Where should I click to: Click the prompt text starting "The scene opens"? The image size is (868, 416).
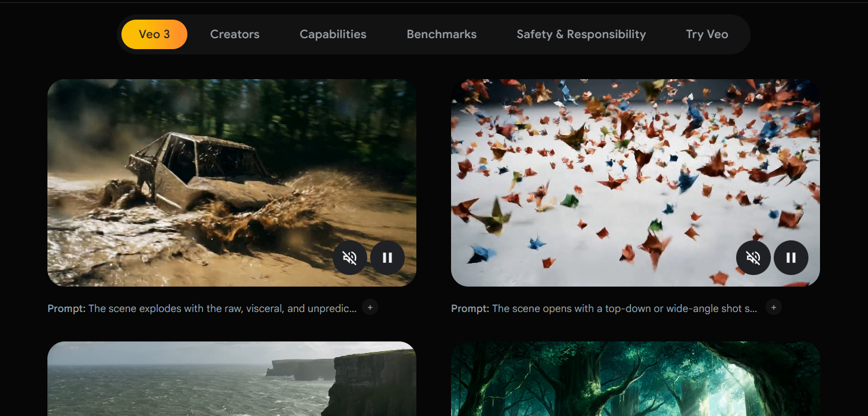click(x=625, y=309)
